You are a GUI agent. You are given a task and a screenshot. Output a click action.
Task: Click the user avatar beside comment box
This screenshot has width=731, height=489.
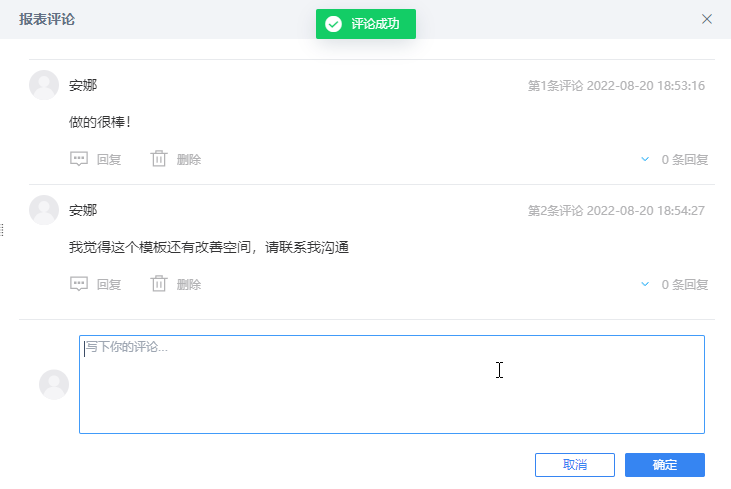(54, 385)
